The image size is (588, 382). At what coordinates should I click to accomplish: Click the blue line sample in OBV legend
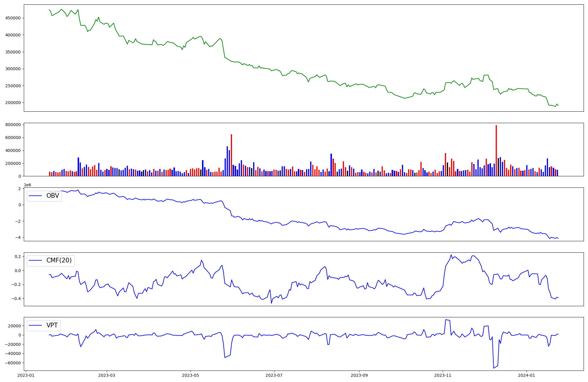(x=35, y=196)
